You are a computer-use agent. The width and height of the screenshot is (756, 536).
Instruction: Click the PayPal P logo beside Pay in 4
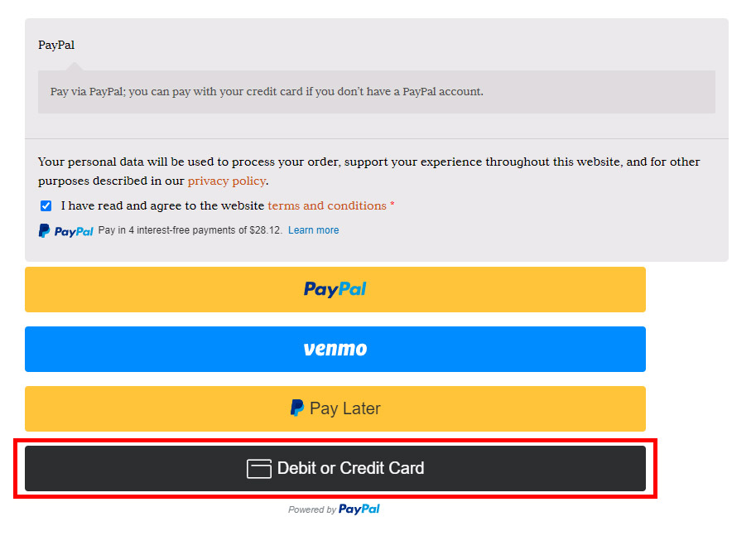[x=44, y=230]
